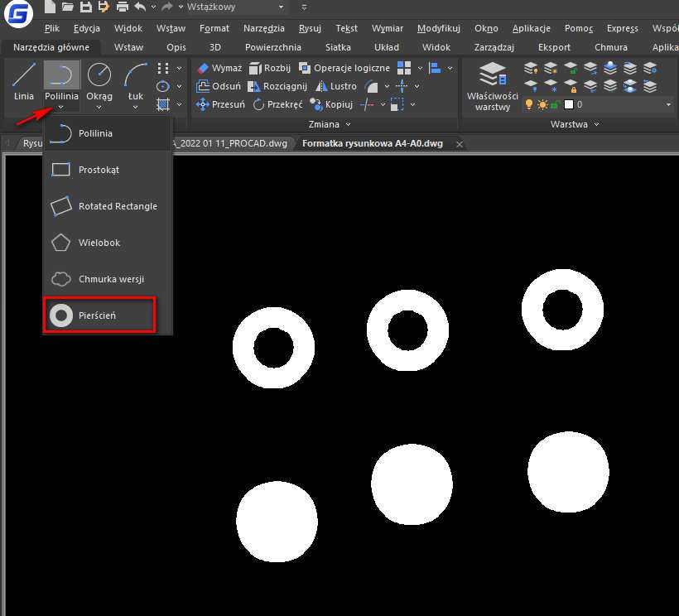Viewport: 679px width, 616px height.
Task: Click the Przesuń move tool
Action: click(220, 104)
